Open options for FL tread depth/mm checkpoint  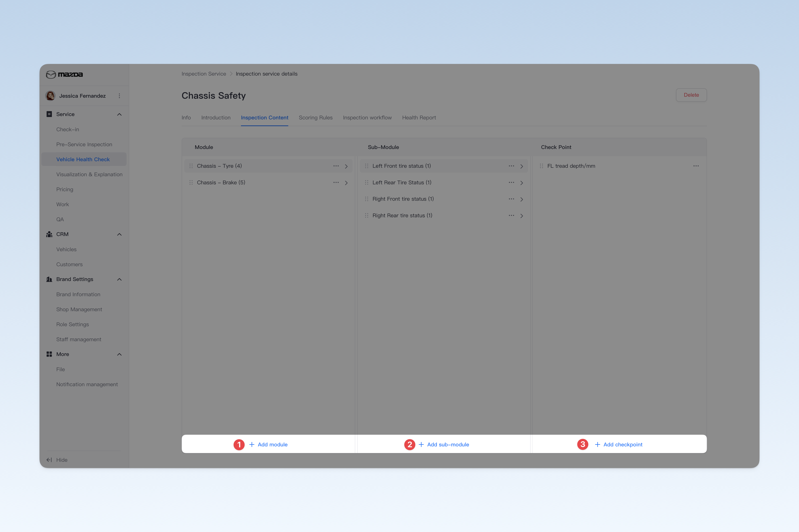click(x=696, y=166)
